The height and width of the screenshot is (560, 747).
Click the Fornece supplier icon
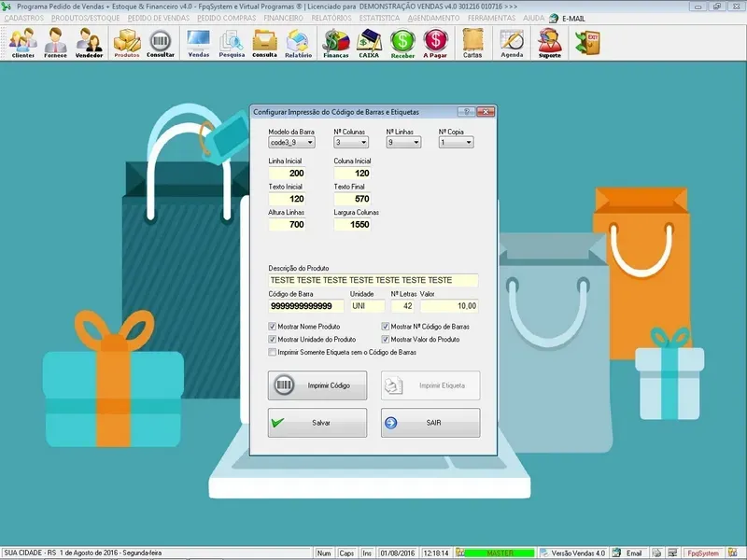pos(55,42)
